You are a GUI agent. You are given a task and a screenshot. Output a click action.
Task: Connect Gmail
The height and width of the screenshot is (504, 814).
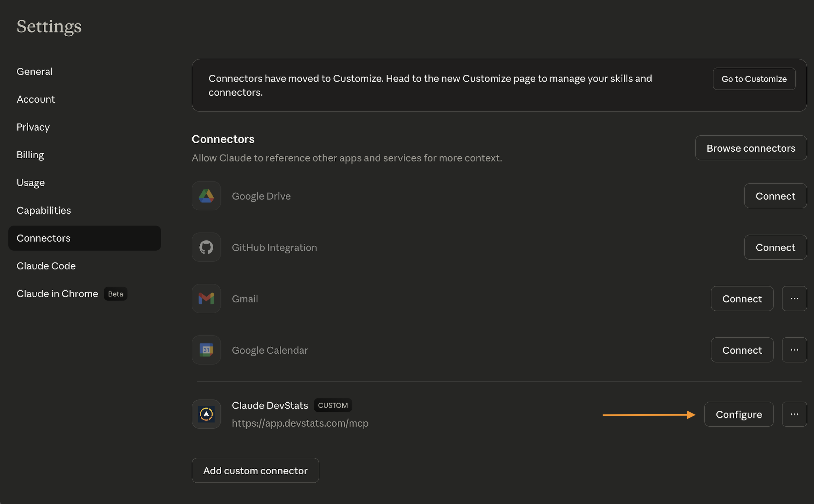click(742, 298)
